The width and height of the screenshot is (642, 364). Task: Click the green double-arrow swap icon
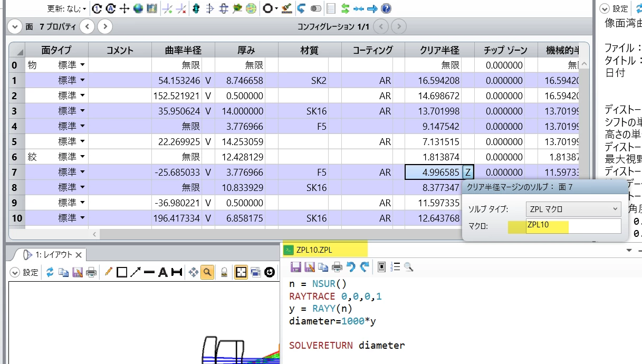[346, 8]
